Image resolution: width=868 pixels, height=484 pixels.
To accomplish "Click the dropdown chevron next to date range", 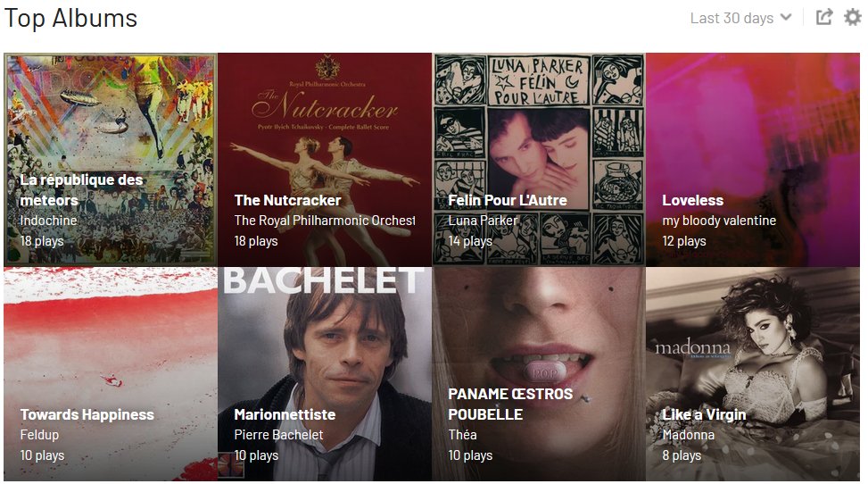I will coord(786,18).
